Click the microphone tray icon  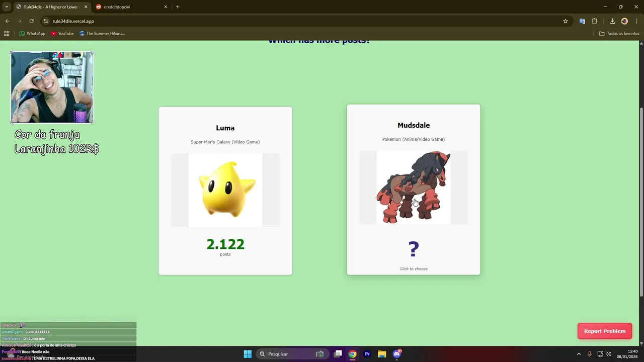click(x=590, y=354)
